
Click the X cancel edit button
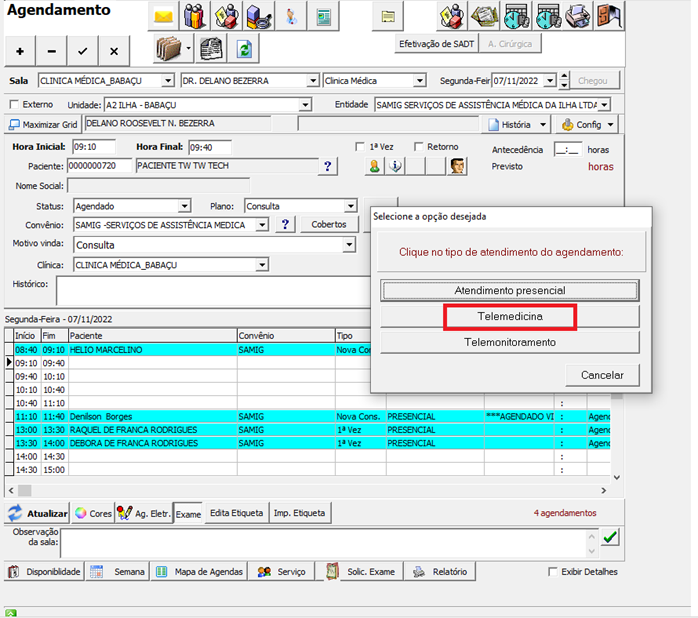(114, 51)
